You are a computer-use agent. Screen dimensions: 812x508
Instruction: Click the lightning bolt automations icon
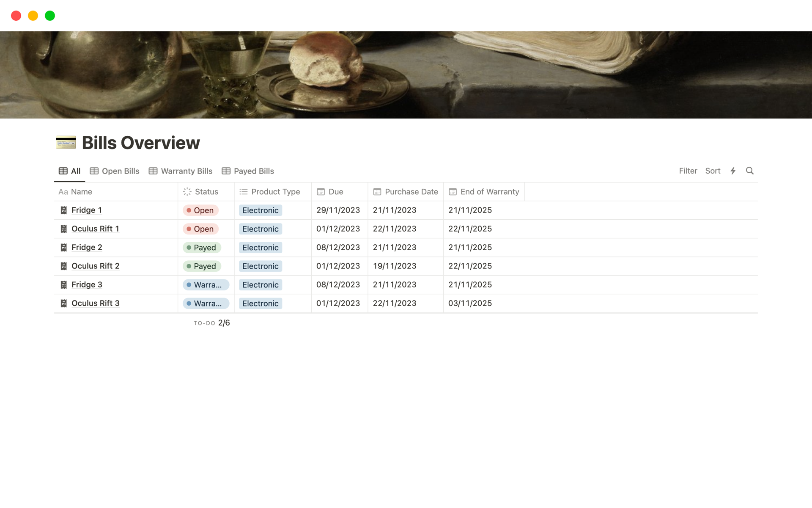point(733,171)
